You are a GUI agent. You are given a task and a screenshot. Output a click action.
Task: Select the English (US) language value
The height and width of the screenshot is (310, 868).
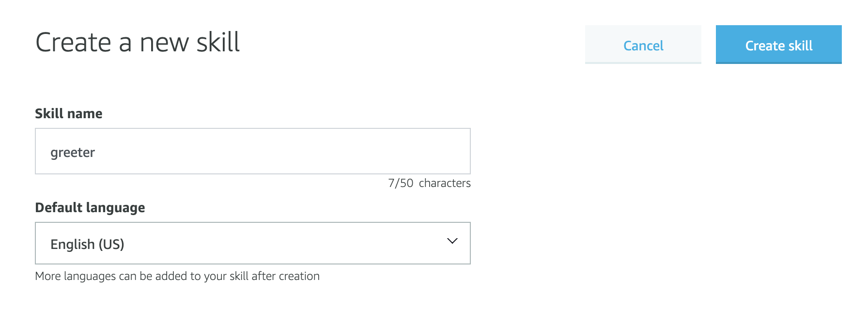(88, 244)
